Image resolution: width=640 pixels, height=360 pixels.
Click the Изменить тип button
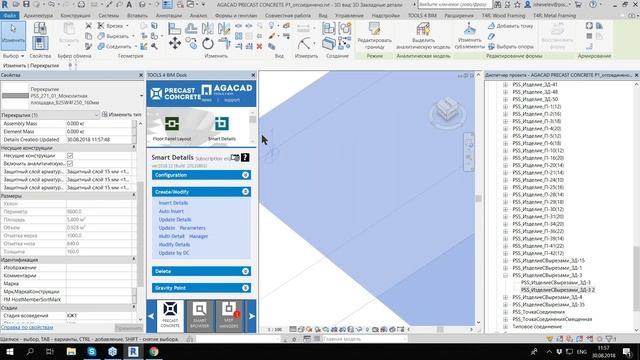tap(121, 115)
